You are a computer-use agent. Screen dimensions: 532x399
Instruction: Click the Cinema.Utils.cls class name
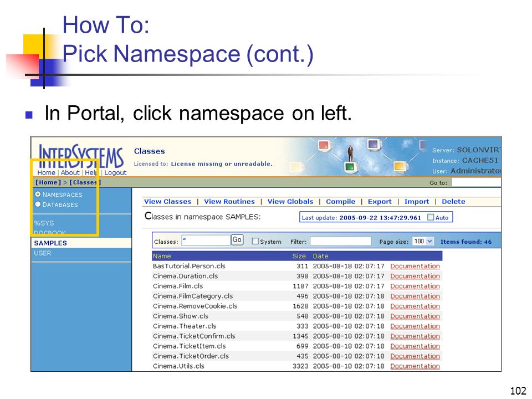(x=178, y=366)
